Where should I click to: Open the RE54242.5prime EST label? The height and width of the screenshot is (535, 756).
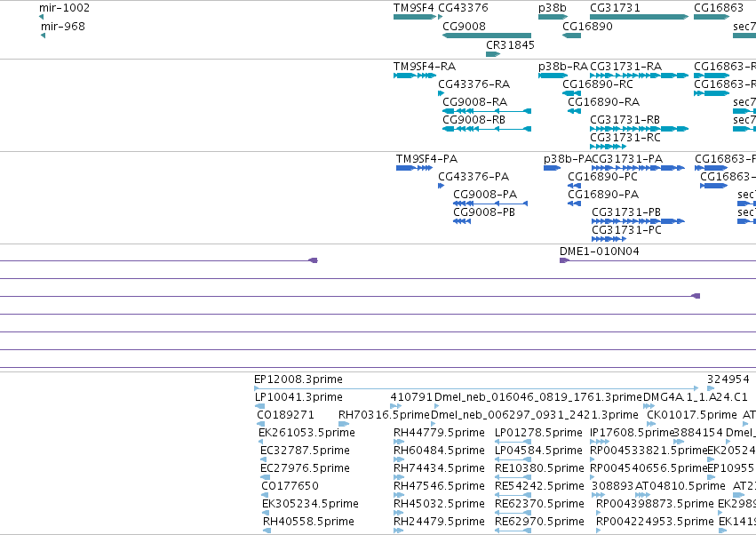tap(539, 487)
